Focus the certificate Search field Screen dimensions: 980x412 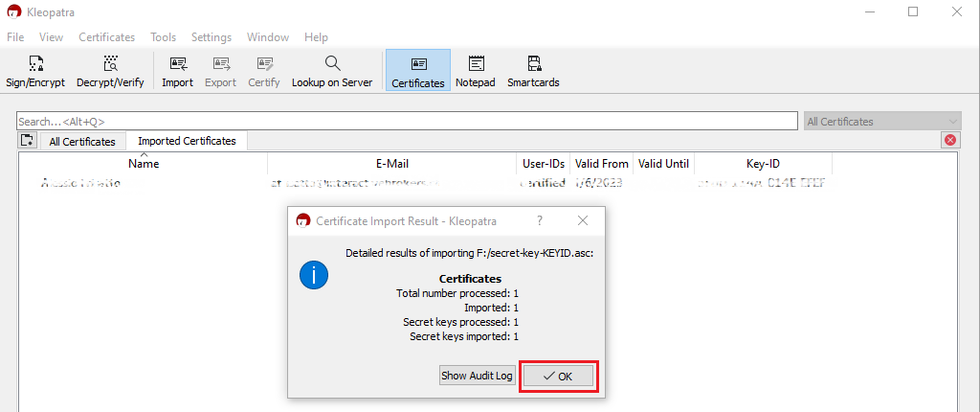(407, 122)
